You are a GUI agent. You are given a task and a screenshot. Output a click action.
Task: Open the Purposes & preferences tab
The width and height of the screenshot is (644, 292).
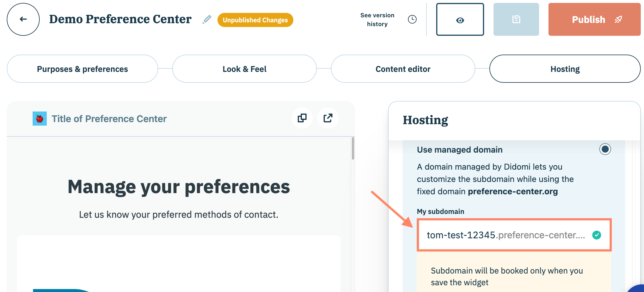82,69
